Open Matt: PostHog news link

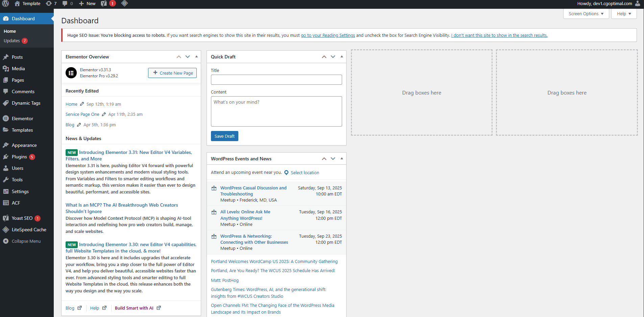click(x=225, y=280)
